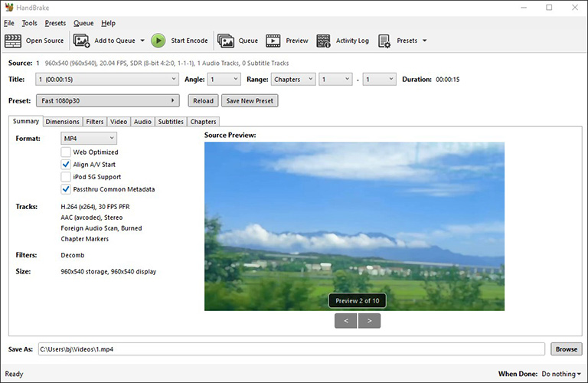Screen dimensions: 588x383
Task: Click the source info text line
Action: pos(167,63)
